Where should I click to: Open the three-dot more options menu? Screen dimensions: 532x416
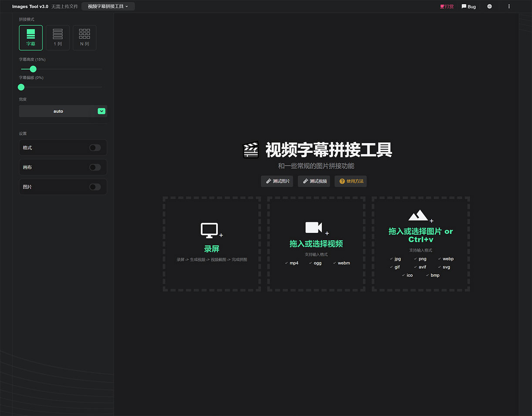pos(509,7)
